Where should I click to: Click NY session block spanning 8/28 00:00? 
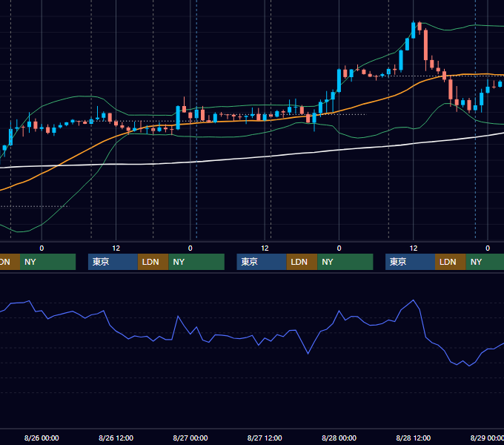tap(345, 262)
